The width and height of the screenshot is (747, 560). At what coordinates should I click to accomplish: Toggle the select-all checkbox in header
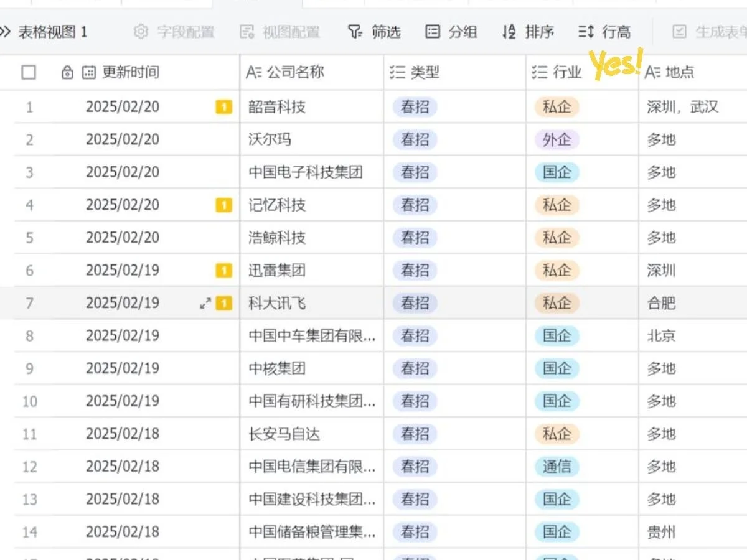(29, 72)
